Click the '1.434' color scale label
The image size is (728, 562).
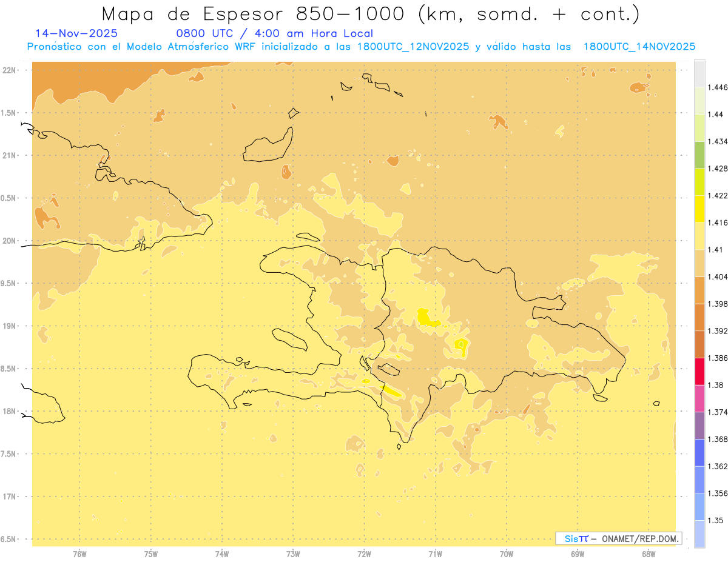tap(718, 141)
